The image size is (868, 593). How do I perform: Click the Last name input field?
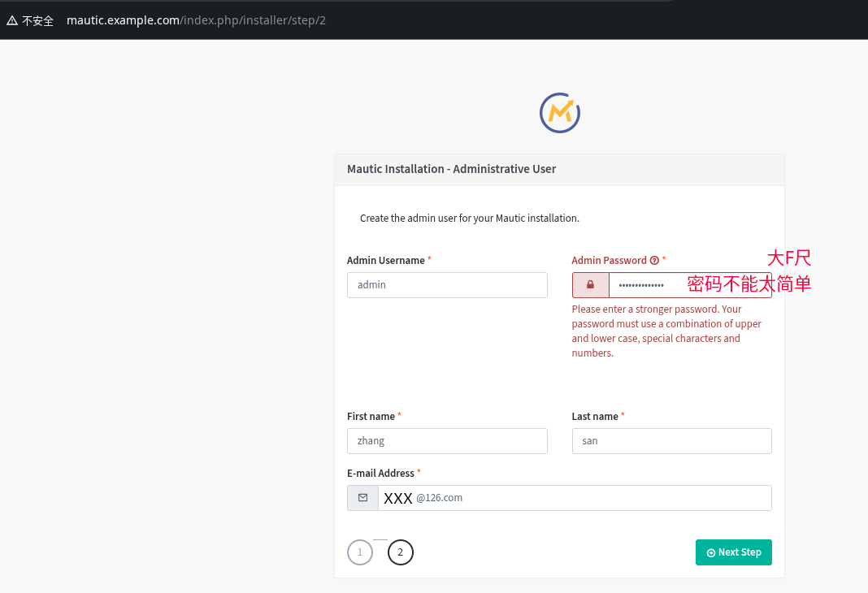[x=671, y=441]
